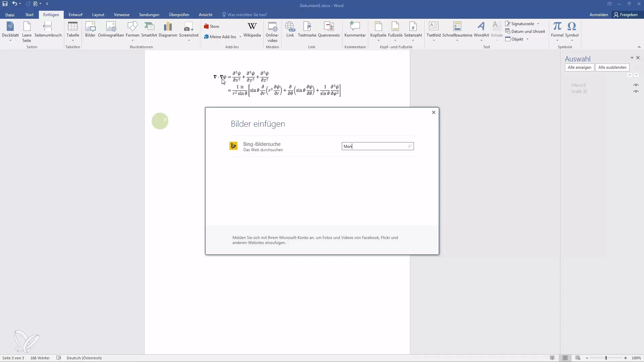The image size is (644, 362).
Task: Open the Symbol picker
Action: pyautogui.click(x=572, y=31)
